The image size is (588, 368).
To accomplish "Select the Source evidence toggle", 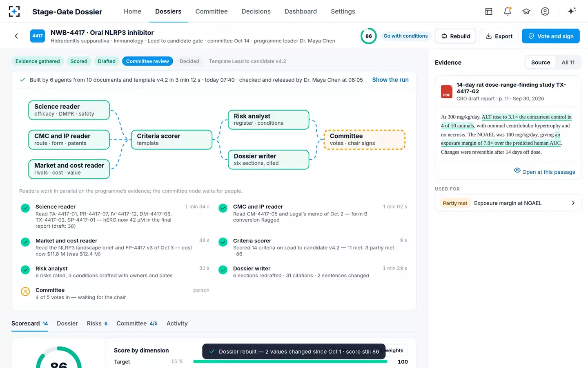I will pos(540,63).
